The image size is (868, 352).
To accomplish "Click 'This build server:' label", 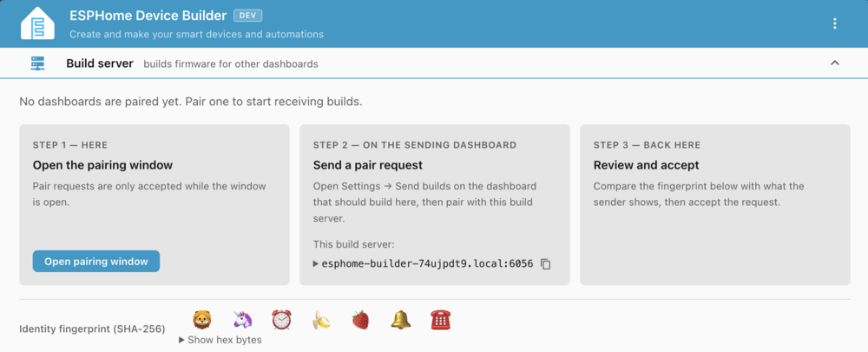I will 354,244.
